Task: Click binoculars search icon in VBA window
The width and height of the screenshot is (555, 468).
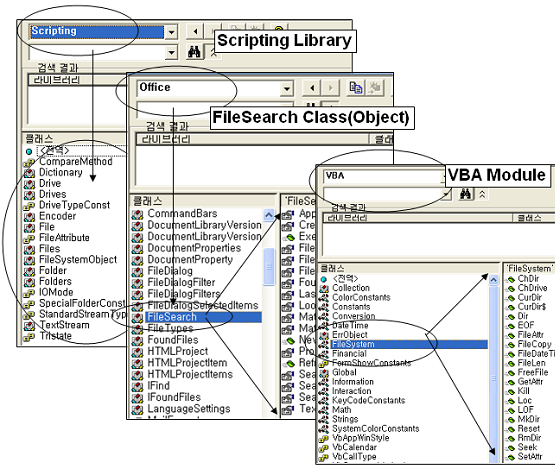Action: tap(465, 194)
